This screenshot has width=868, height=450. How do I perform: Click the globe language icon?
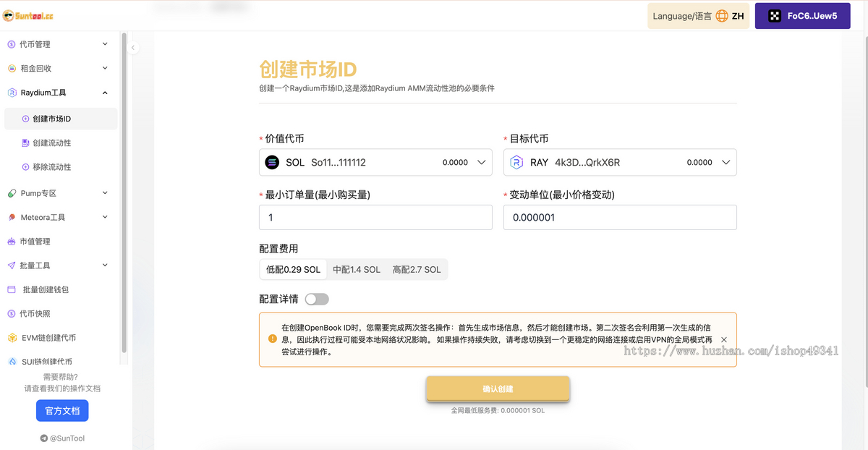722,16
